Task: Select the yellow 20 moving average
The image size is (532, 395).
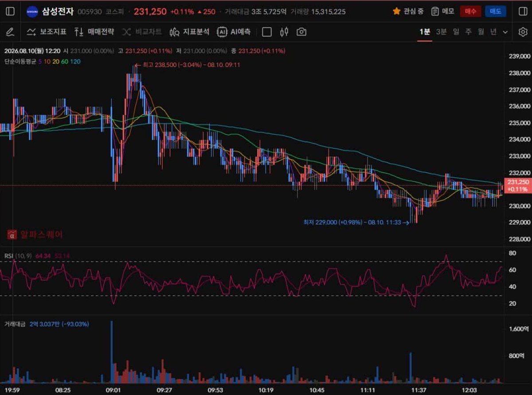Action: [x=56, y=62]
